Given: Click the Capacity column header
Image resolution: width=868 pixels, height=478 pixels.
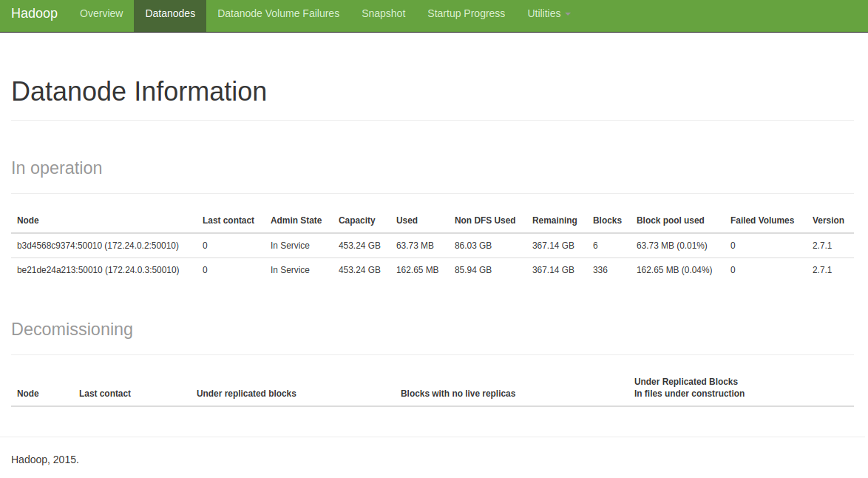Looking at the screenshot, I should (357, 221).
